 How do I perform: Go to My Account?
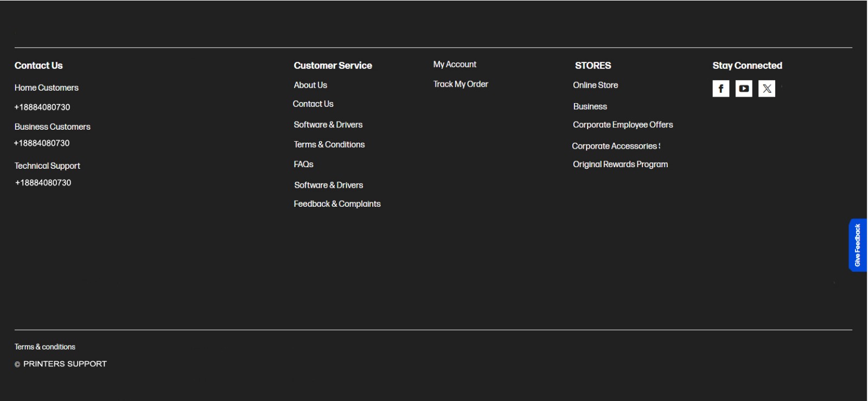click(x=455, y=65)
